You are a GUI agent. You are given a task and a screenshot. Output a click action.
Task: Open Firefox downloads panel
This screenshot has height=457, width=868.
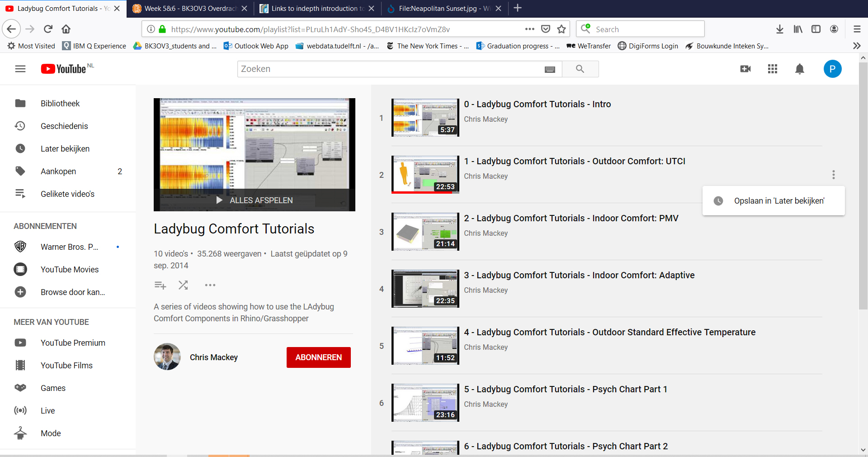click(x=780, y=29)
